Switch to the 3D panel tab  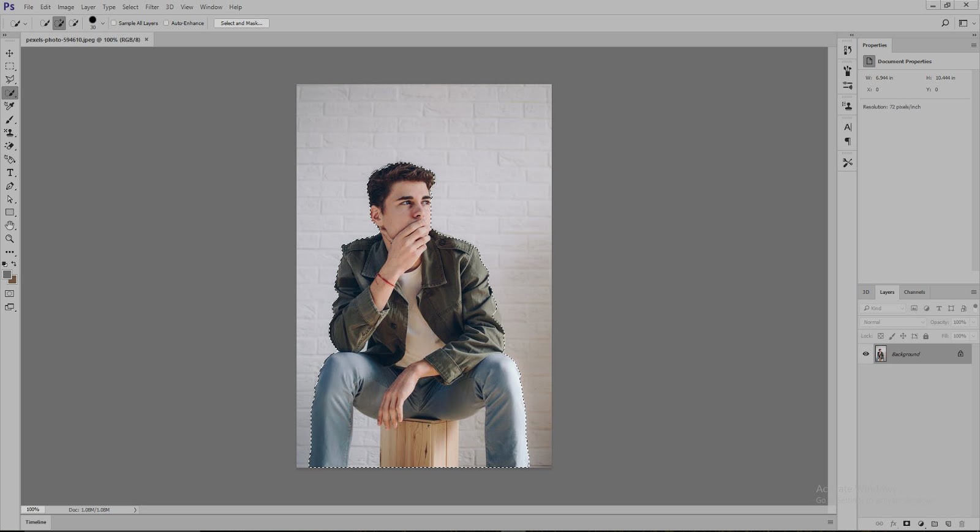[x=866, y=292]
